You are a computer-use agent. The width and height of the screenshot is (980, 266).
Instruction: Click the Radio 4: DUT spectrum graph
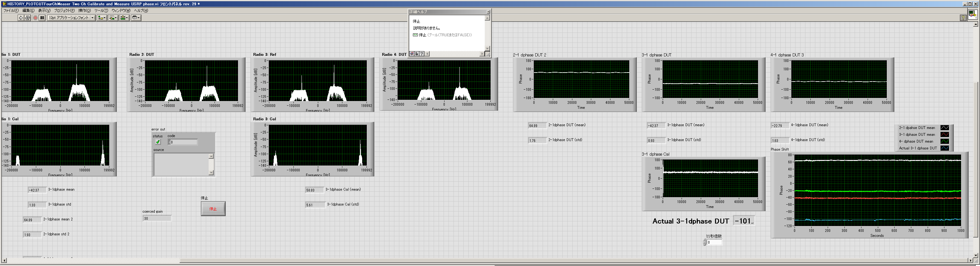[444, 80]
